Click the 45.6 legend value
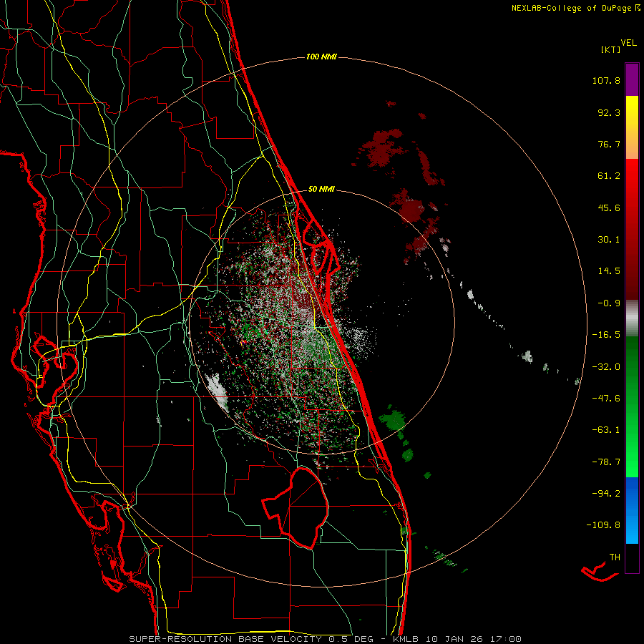Viewport: 644px width, 644px height. pyautogui.click(x=609, y=208)
